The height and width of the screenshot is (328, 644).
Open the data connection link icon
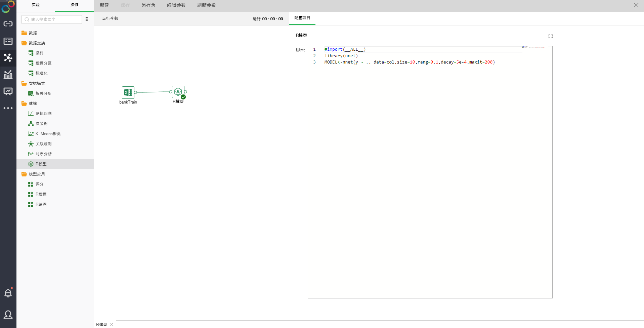tap(8, 24)
